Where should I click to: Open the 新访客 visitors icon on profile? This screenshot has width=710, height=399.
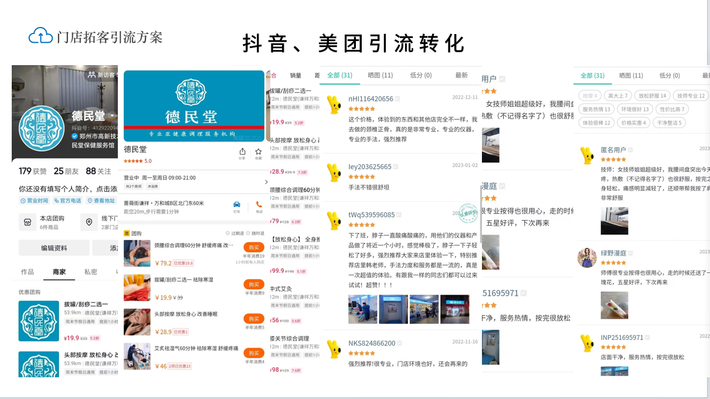click(x=91, y=74)
